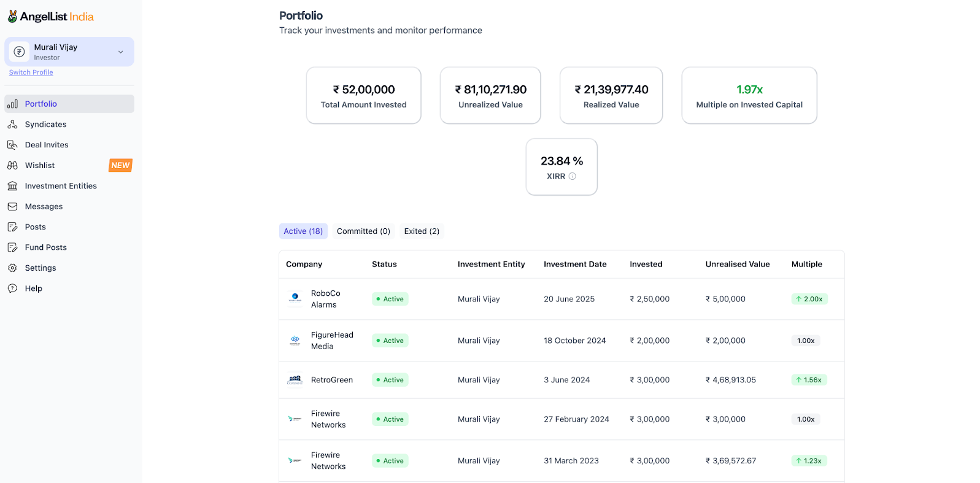Click the Settings gear icon

click(x=12, y=268)
